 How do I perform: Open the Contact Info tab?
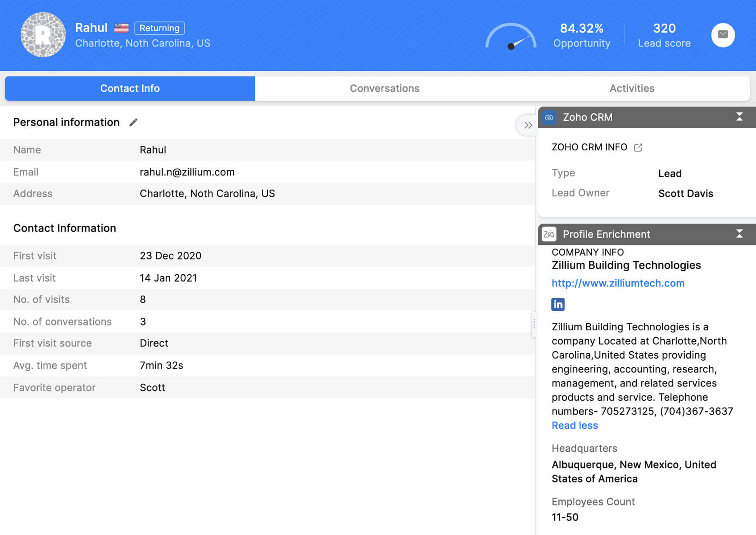(x=130, y=88)
